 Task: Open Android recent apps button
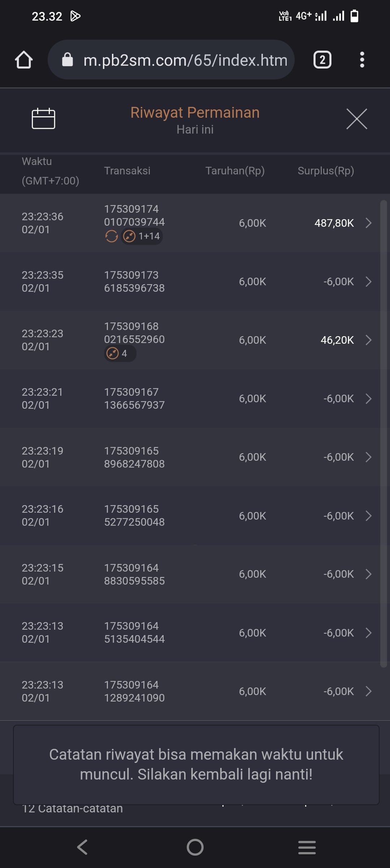coord(307,847)
